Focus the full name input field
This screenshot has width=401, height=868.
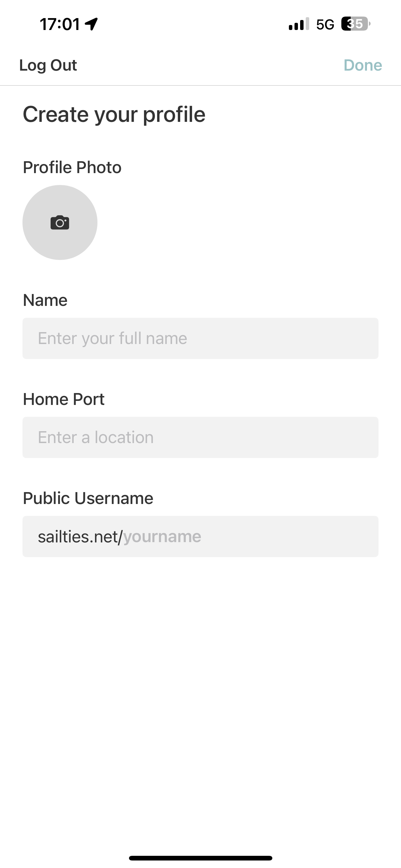point(200,338)
